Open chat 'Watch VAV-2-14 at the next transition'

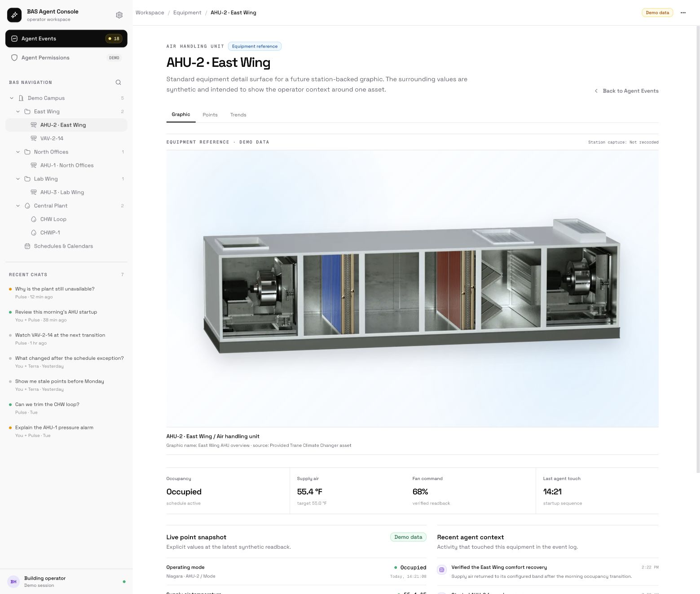click(x=66, y=339)
